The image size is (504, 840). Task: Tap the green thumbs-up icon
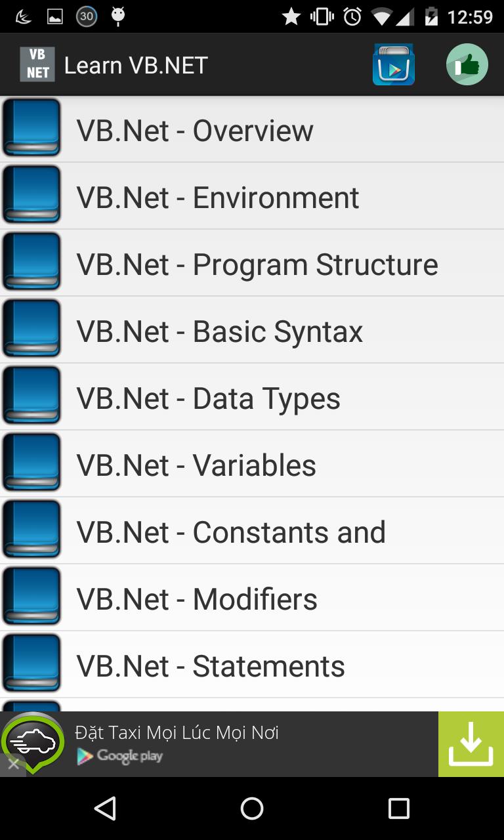(467, 64)
